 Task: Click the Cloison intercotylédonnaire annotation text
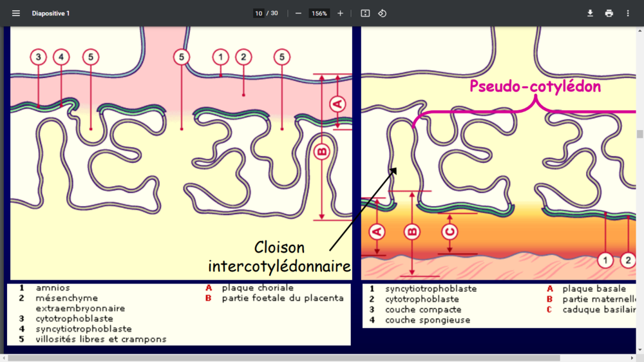279,256
